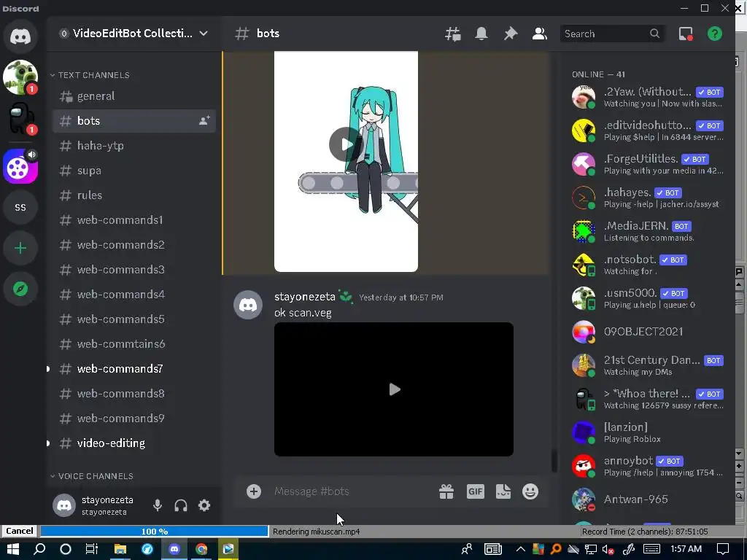Open the SS server

pyautogui.click(x=20, y=208)
